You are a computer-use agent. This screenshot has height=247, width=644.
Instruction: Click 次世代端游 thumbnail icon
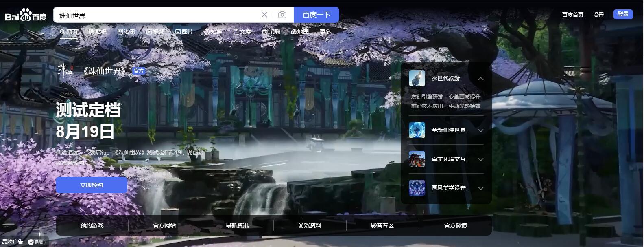(x=417, y=78)
